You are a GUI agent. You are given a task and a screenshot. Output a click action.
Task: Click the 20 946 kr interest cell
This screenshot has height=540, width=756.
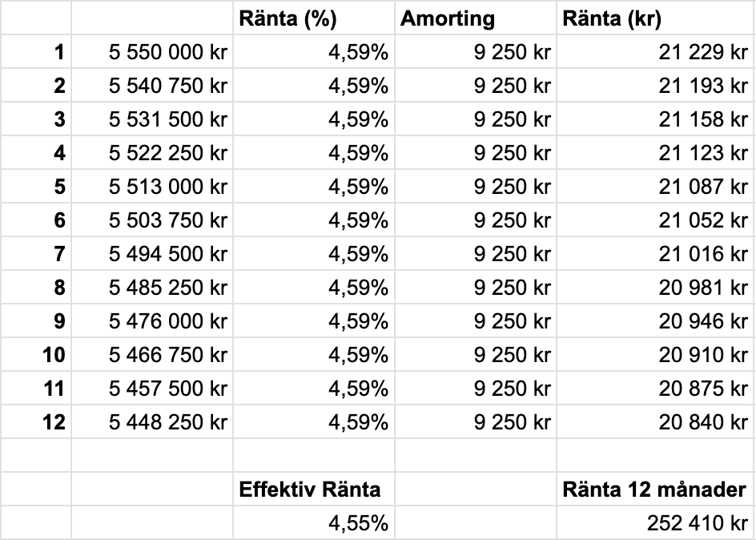(x=655, y=321)
